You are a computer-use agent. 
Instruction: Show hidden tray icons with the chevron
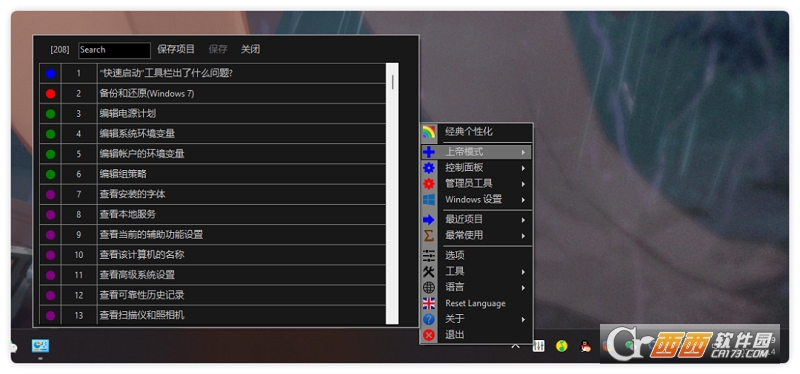515,346
